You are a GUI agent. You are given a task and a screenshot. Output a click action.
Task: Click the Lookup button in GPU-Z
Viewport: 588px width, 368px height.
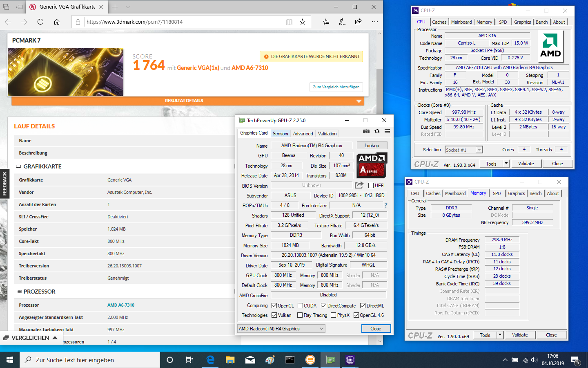point(372,146)
